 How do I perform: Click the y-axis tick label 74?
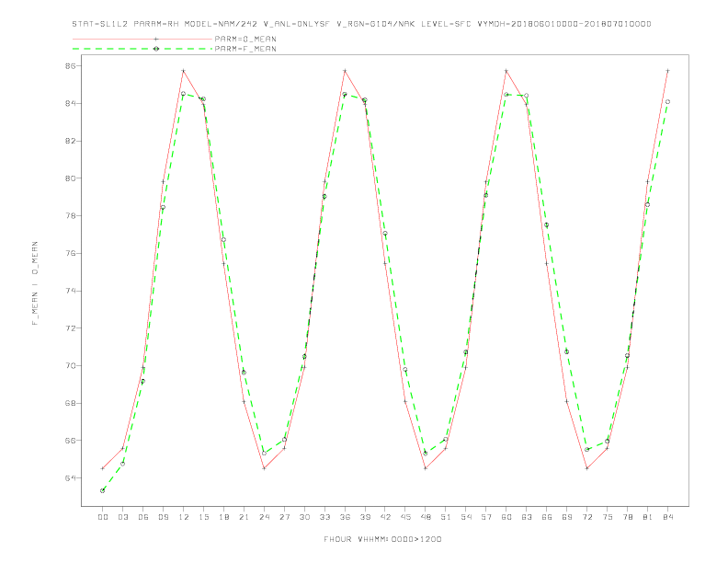point(70,291)
